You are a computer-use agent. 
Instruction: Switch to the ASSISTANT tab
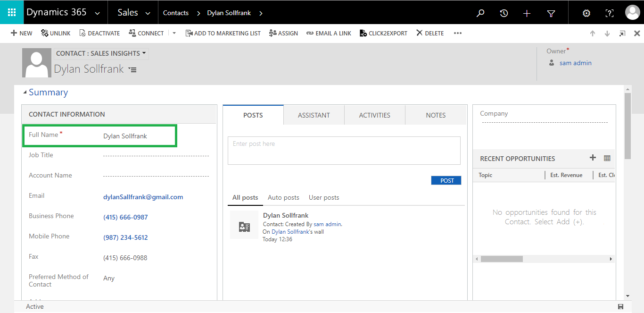click(314, 115)
